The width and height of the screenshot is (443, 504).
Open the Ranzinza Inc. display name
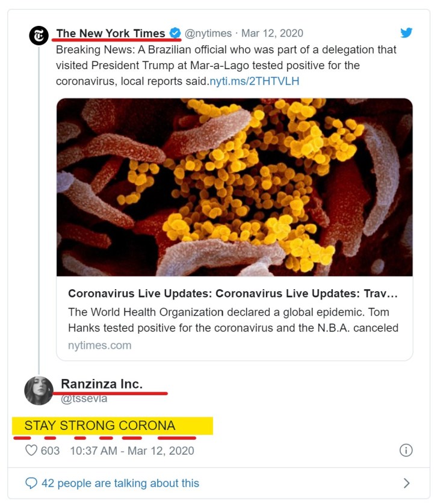tap(102, 384)
